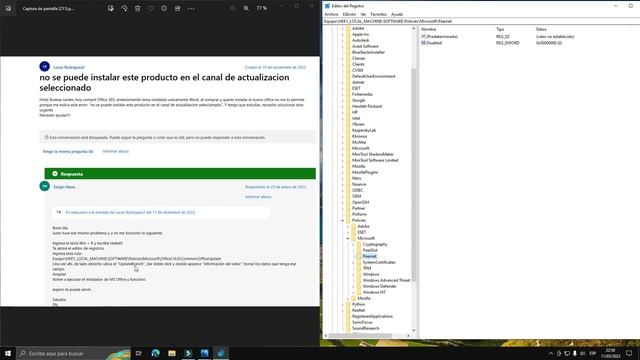Launch Microsoft Edge from the taskbar

156,353
